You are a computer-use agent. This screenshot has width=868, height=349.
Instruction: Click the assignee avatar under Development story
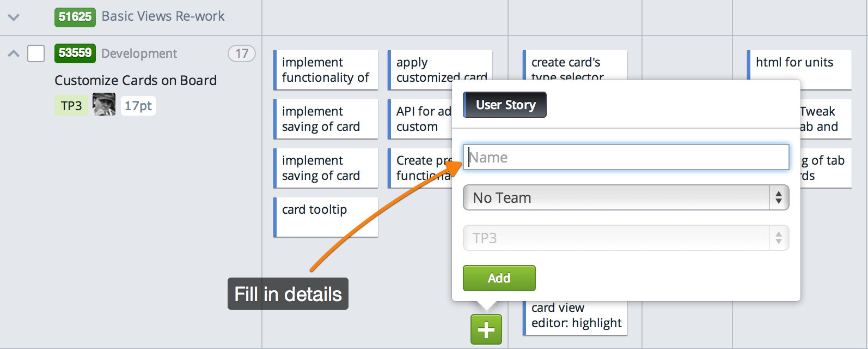point(104,105)
